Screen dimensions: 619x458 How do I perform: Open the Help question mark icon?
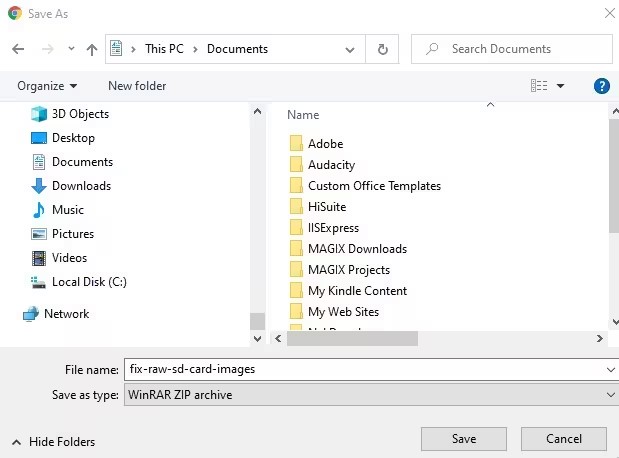602,86
